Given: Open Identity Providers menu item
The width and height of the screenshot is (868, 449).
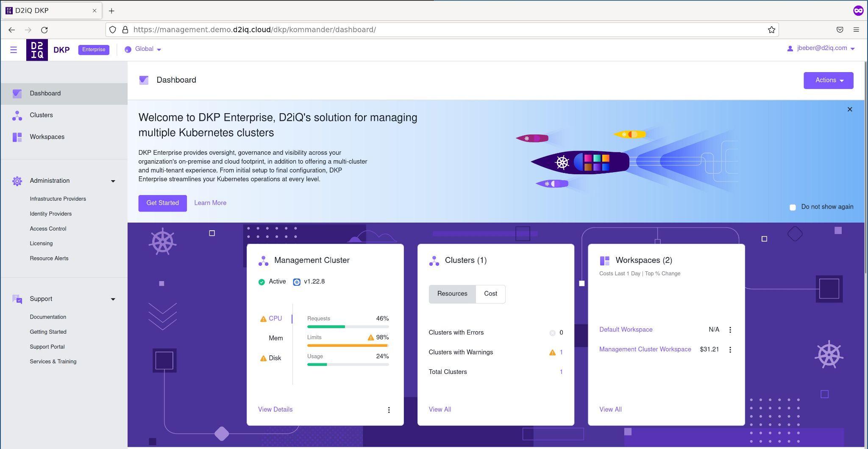Looking at the screenshot, I should pos(50,214).
